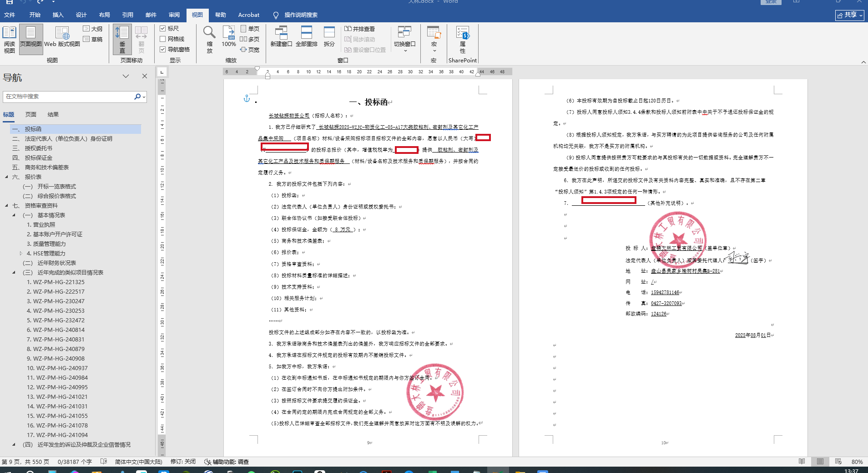Image resolution: width=868 pixels, height=473 pixels.
Task: Collapse the 七、资格审查资料 heading
Action: click(6, 205)
